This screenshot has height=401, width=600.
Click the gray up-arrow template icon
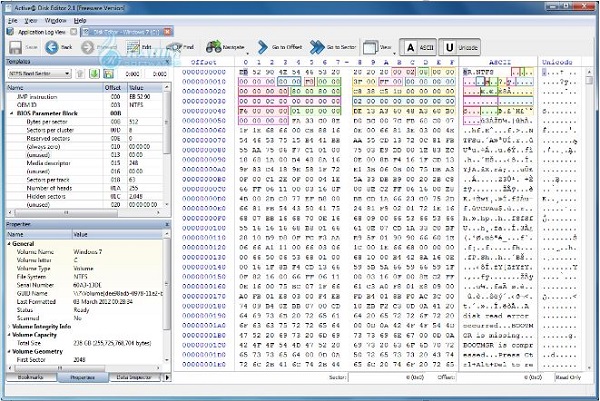coord(80,73)
